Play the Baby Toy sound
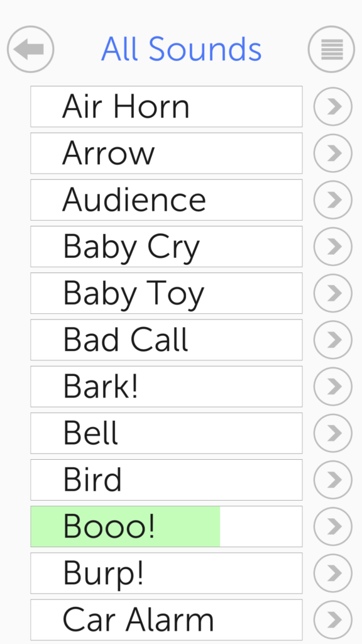The height and width of the screenshot is (644, 362). [x=166, y=293]
